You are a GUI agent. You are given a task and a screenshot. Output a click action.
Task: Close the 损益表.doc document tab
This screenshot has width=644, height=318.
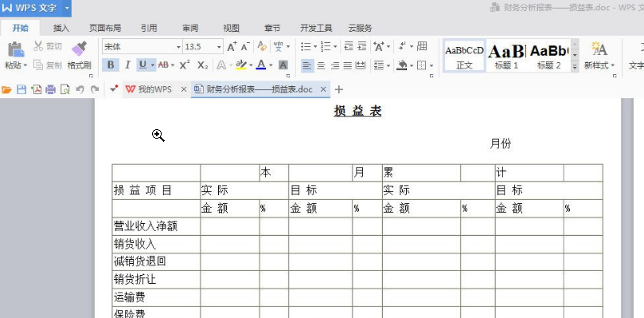click(x=323, y=89)
